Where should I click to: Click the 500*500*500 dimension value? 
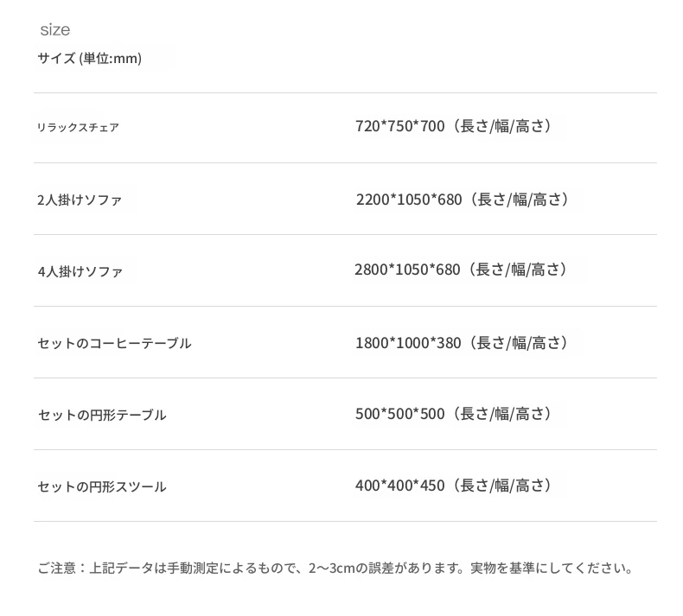coord(399,415)
